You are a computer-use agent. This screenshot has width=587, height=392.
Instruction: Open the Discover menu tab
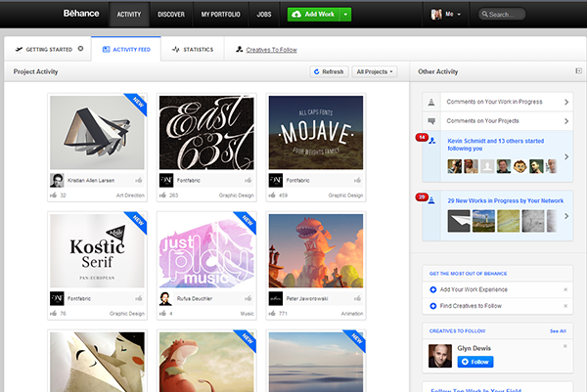tap(171, 15)
